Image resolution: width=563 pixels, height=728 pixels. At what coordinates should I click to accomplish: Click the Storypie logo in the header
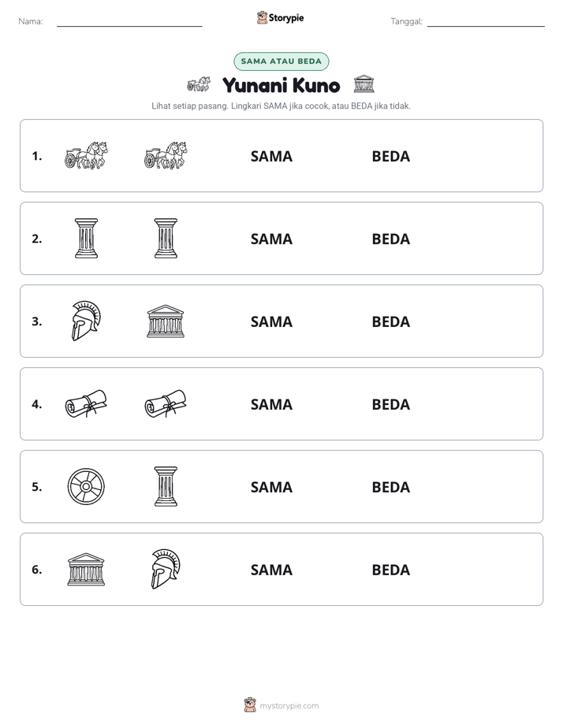point(281,17)
